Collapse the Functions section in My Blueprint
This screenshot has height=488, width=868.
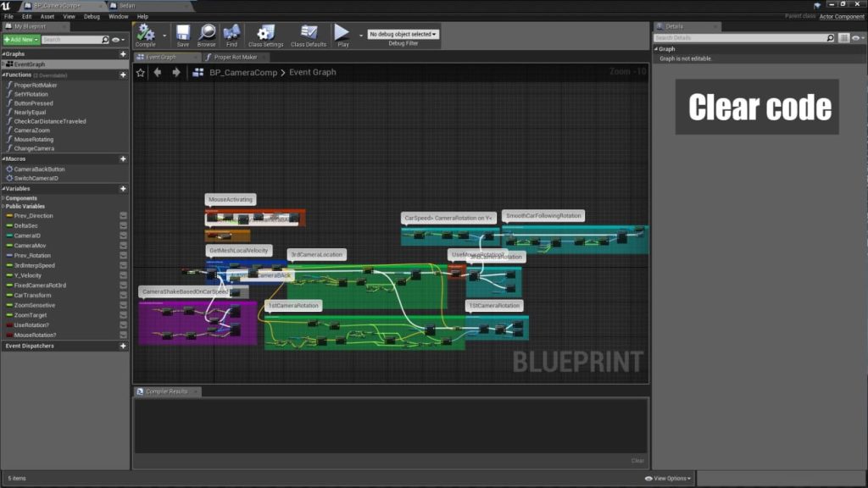pos(3,75)
